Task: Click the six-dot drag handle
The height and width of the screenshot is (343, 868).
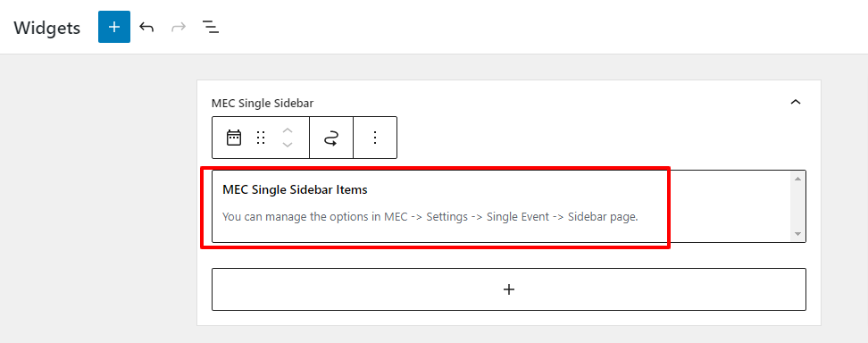Action: point(261,138)
